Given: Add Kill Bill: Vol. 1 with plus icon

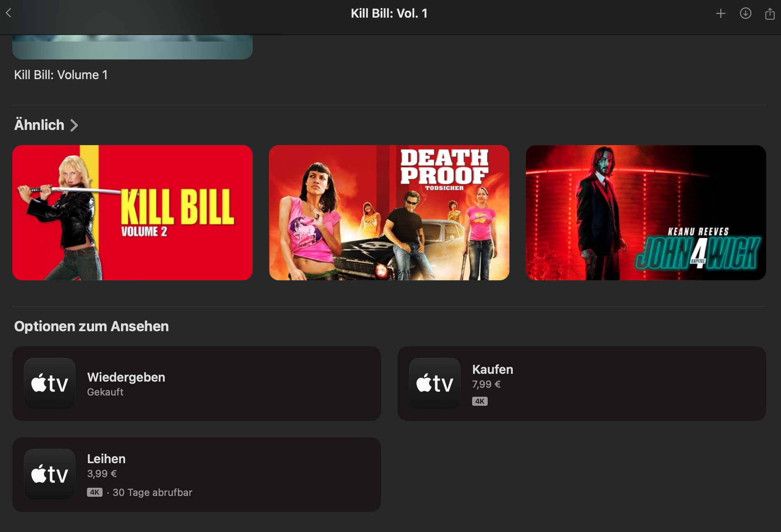Looking at the screenshot, I should point(721,14).
